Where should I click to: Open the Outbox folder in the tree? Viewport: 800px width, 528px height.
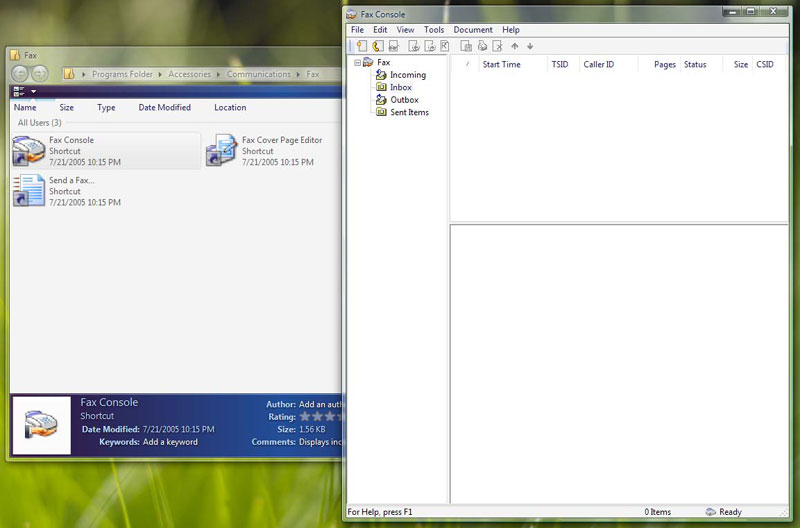click(x=404, y=100)
